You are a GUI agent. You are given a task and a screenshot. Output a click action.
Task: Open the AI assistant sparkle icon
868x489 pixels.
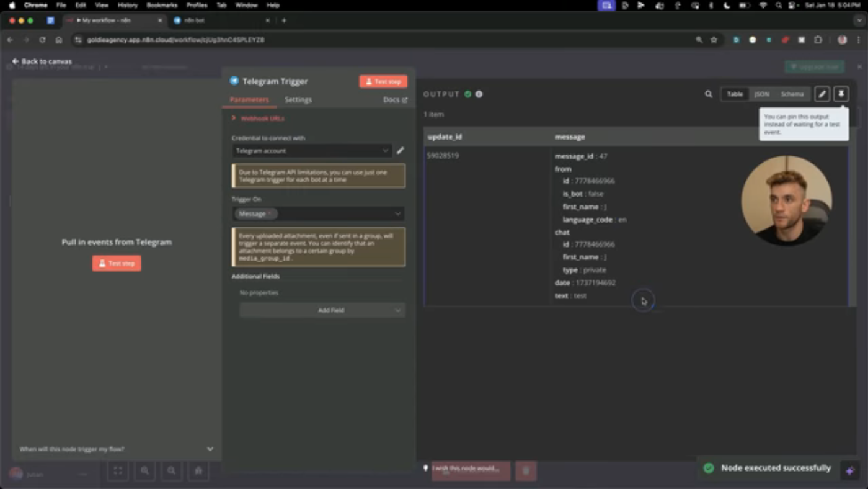[x=850, y=470]
